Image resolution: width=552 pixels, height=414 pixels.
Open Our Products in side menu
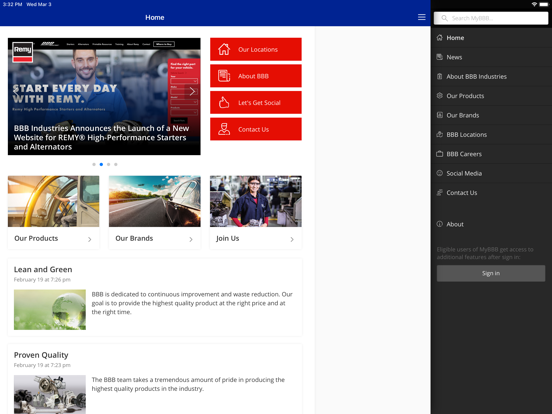[x=491, y=96]
